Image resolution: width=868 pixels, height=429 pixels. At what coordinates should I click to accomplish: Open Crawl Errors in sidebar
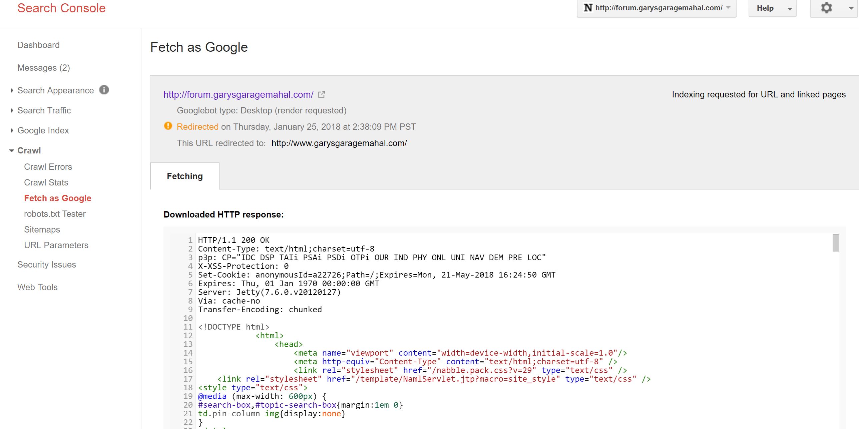coord(48,167)
